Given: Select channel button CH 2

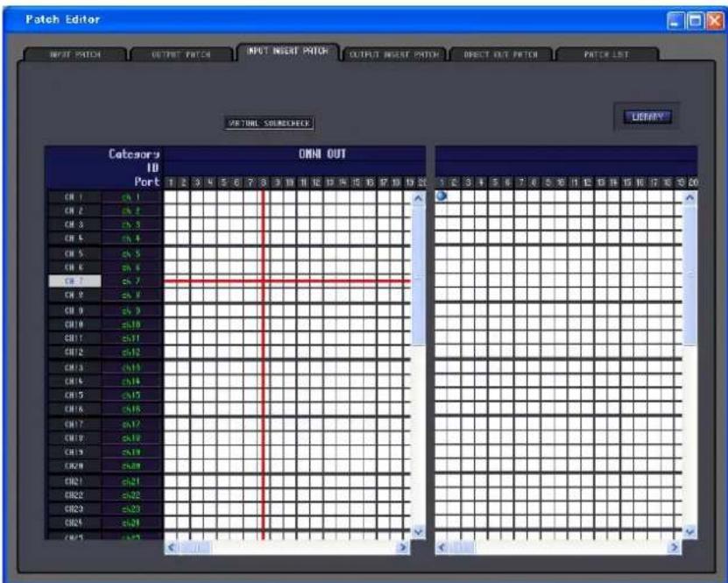Looking at the screenshot, I should (x=74, y=211).
